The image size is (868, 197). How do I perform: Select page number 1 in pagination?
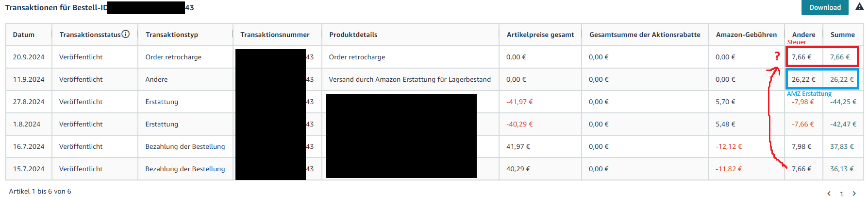842,194
